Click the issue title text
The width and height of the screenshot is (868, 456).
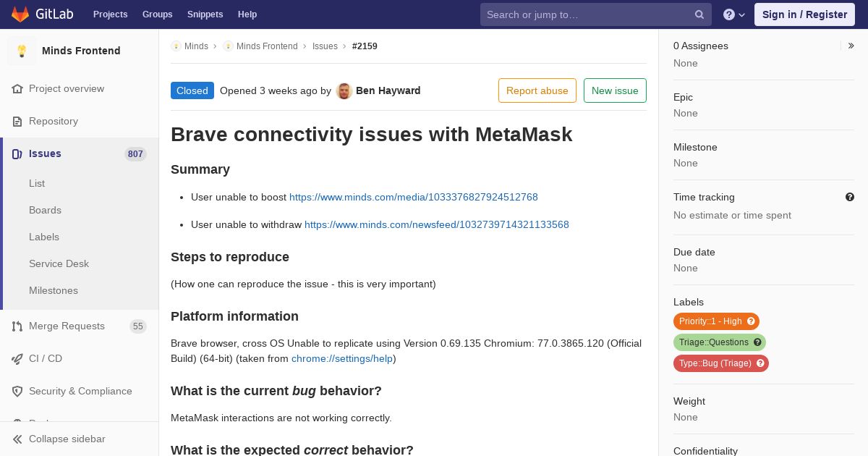pos(372,135)
